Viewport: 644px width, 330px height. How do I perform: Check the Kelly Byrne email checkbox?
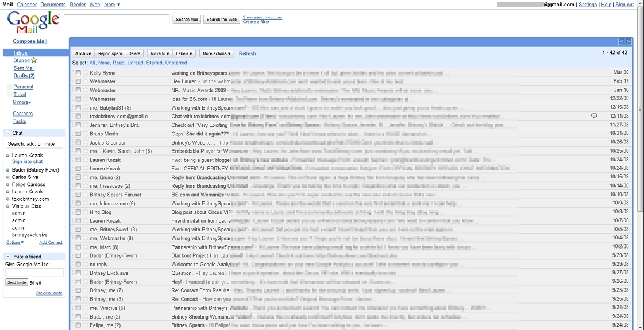tap(78, 73)
